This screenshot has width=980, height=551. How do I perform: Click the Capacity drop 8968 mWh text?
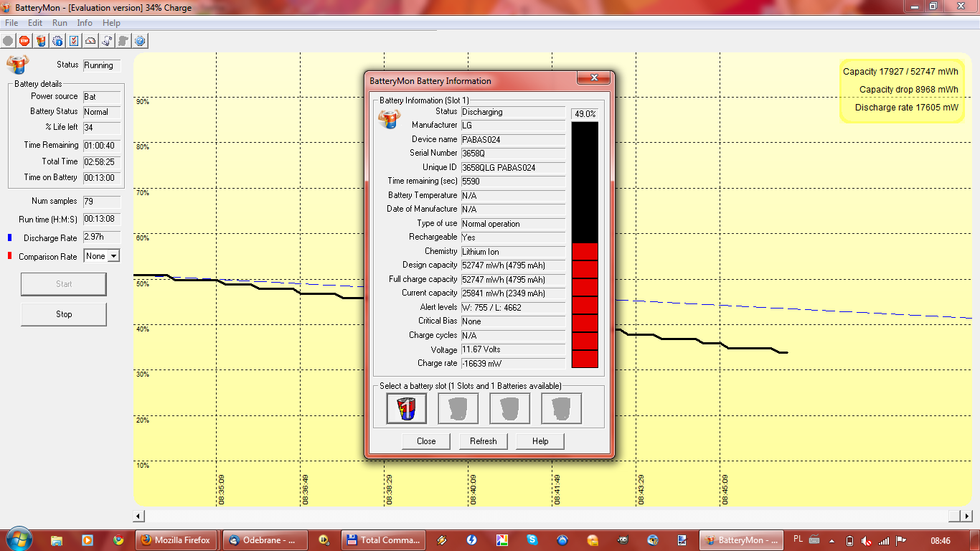click(x=909, y=90)
